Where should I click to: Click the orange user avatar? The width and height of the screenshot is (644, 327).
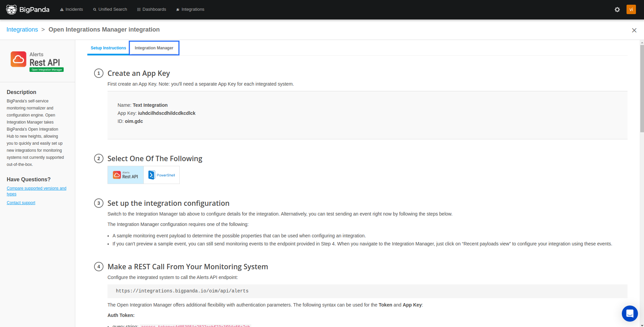(631, 9)
